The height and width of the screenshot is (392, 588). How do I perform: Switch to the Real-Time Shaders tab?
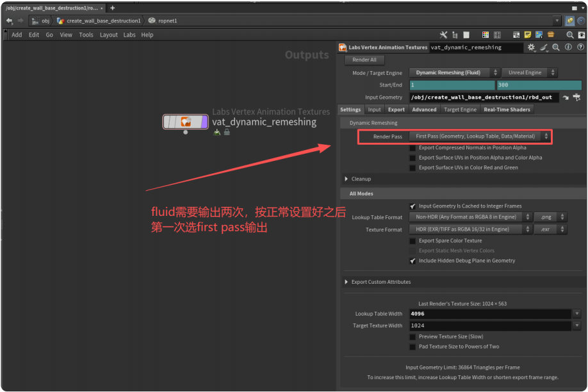[x=507, y=110]
